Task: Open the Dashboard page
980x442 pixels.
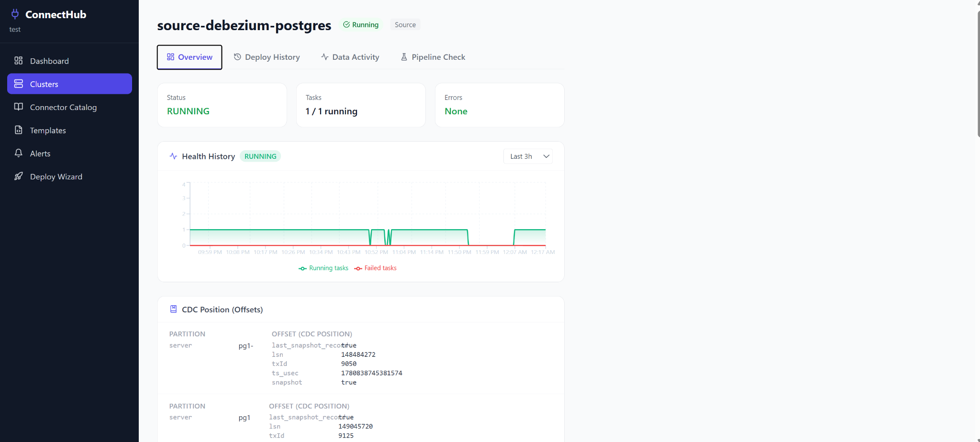Action: click(x=69, y=61)
